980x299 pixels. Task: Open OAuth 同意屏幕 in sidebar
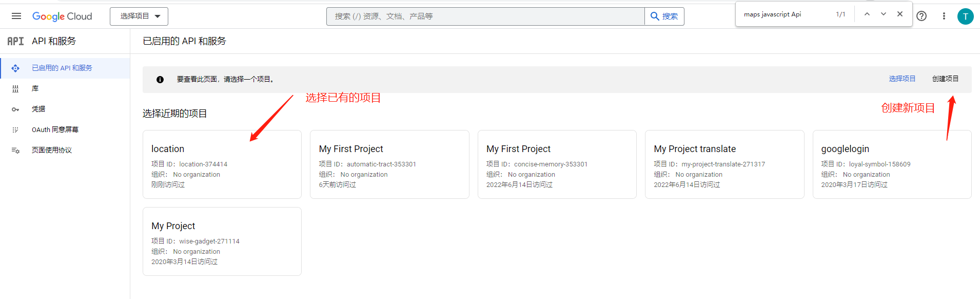(x=65, y=129)
